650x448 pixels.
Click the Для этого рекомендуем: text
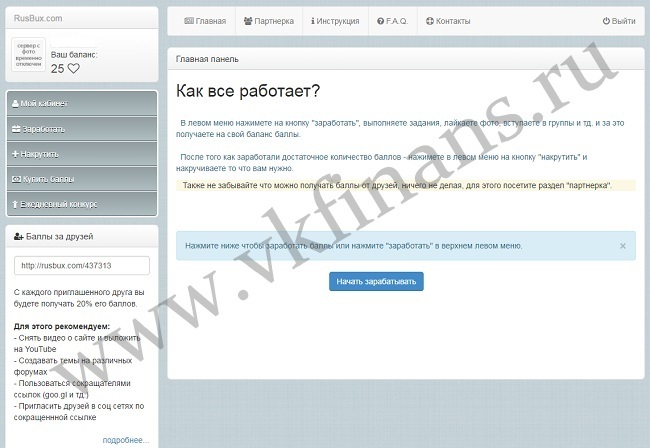[62, 326]
